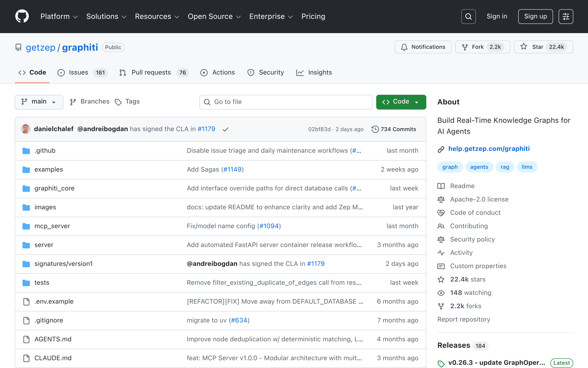Click the graphiti_core folder icon
This screenshot has width=588, height=368.
26,189
